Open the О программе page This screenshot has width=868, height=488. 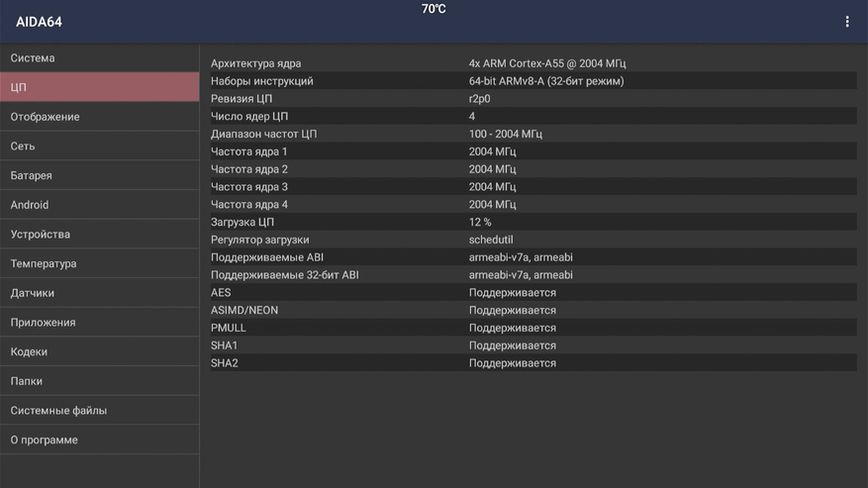coord(99,439)
